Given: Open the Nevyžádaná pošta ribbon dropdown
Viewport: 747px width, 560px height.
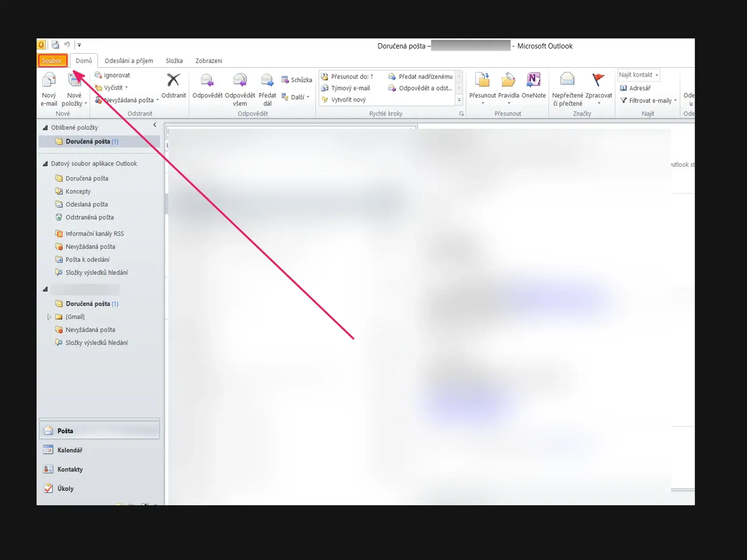Looking at the screenshot, I should (x=127, y=100).
